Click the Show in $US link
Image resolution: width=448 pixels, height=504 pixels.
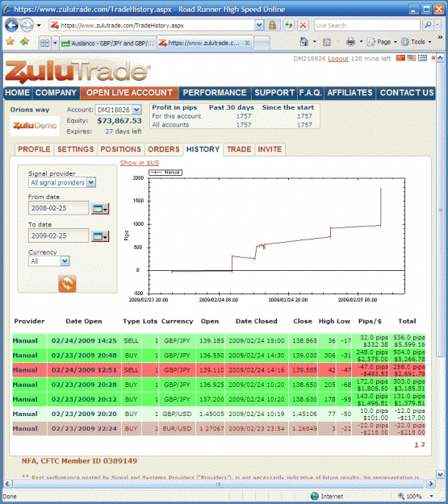coord(140,163)
